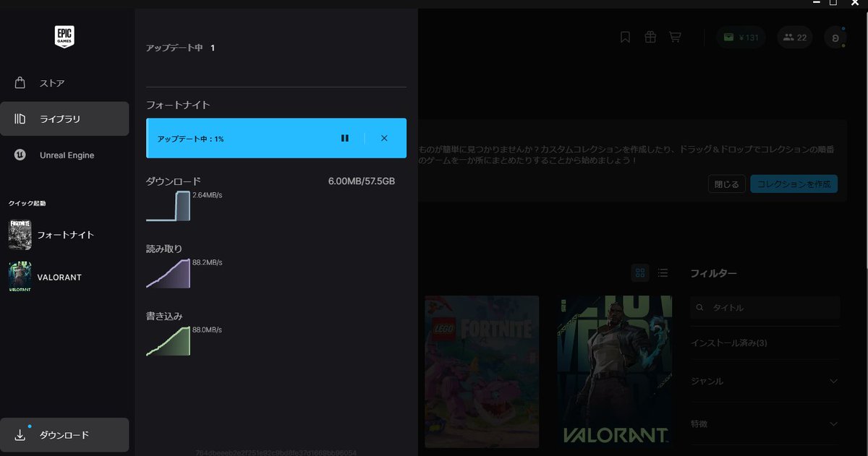This screenshot has height=456, width=868.
Task: Click コレクションを作成 button
Action: (x=794, y=184)
